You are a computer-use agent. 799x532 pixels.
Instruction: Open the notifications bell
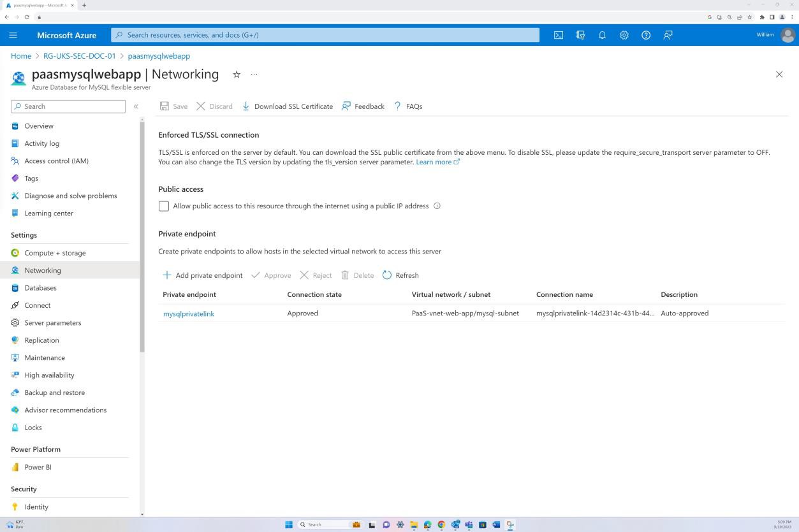point(602,35)
